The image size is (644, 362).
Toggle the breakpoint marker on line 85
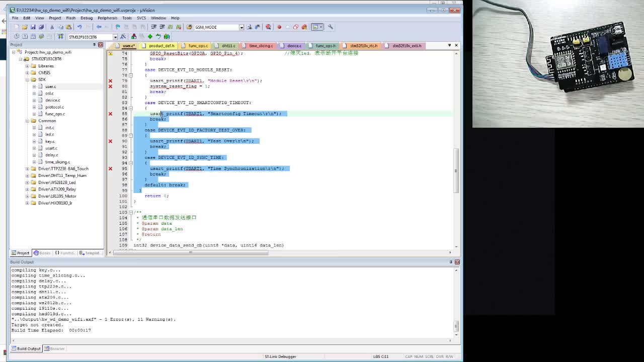pos(110,114)
